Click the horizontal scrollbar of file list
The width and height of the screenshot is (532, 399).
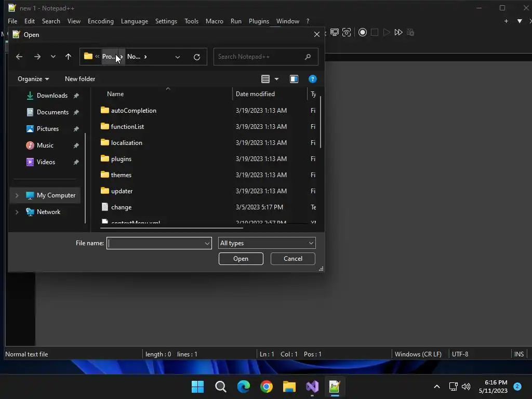point(171,228)
